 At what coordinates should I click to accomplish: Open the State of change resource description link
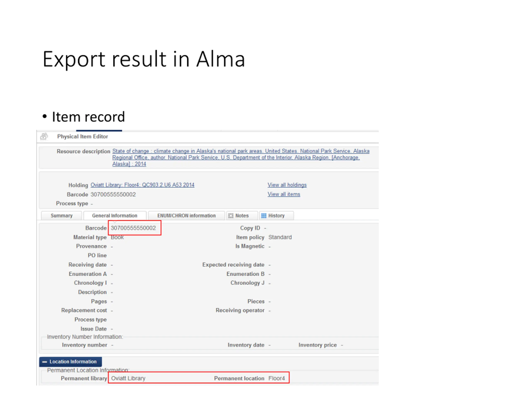pyautogui.click(x=241, y=158)
